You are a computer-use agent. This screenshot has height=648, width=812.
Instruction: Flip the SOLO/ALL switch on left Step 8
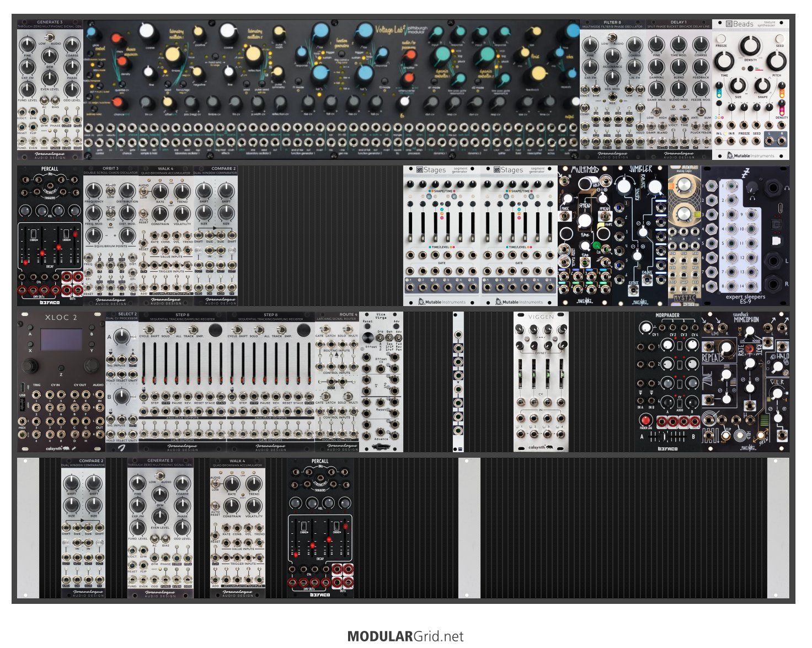pos(172,329)
